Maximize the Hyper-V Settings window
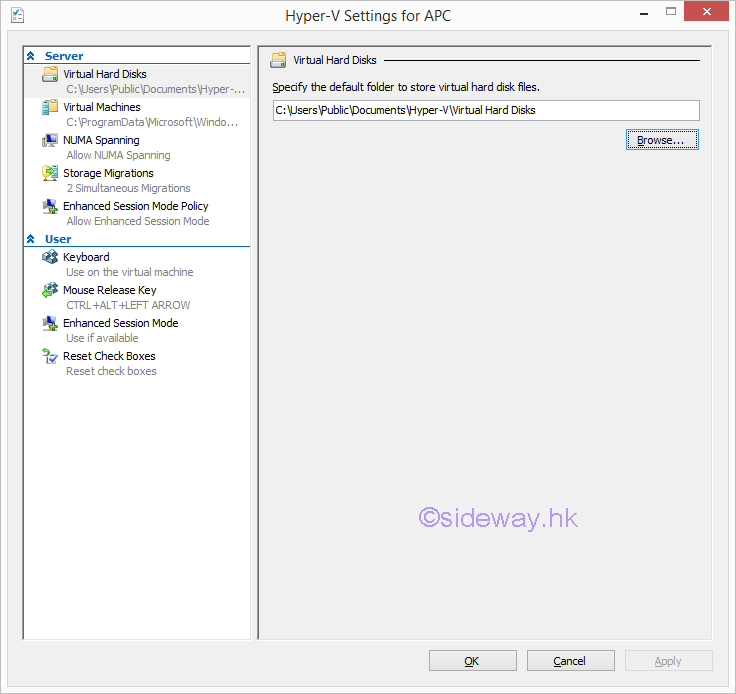 click(x=671, y=12)
